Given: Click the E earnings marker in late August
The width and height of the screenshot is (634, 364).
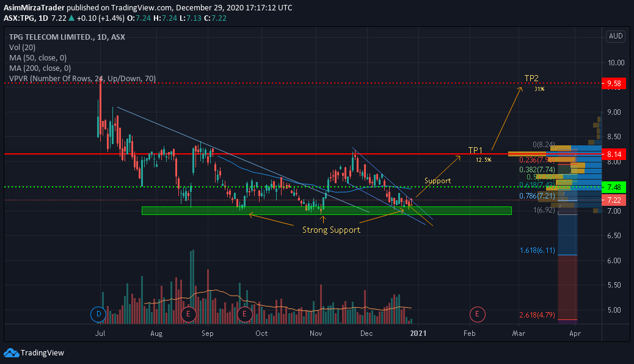Looking at the screenshot, I should tap(188, 315).
